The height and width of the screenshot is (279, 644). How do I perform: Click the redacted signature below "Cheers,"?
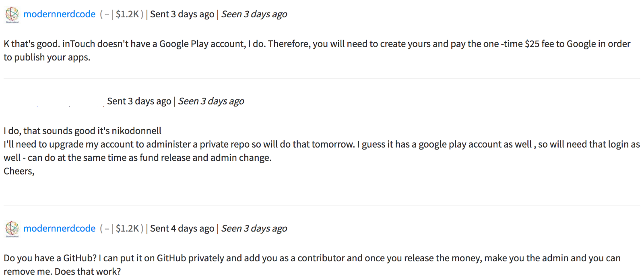12,184
